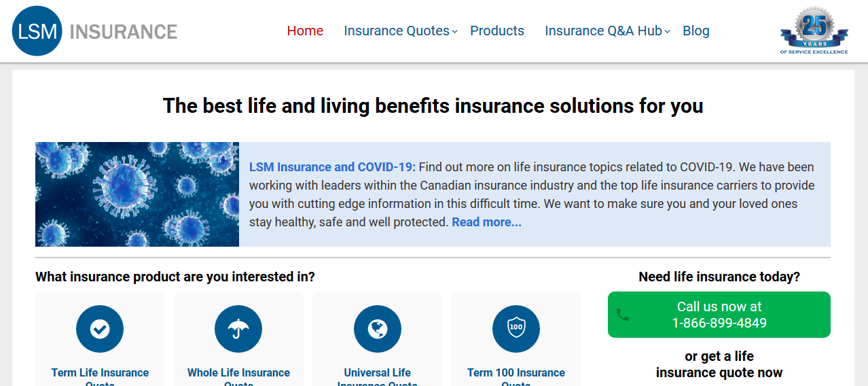Expand the Insurance Q&A Hub arrow
This screenshot has height=386, width=868.
click(668, 32)
